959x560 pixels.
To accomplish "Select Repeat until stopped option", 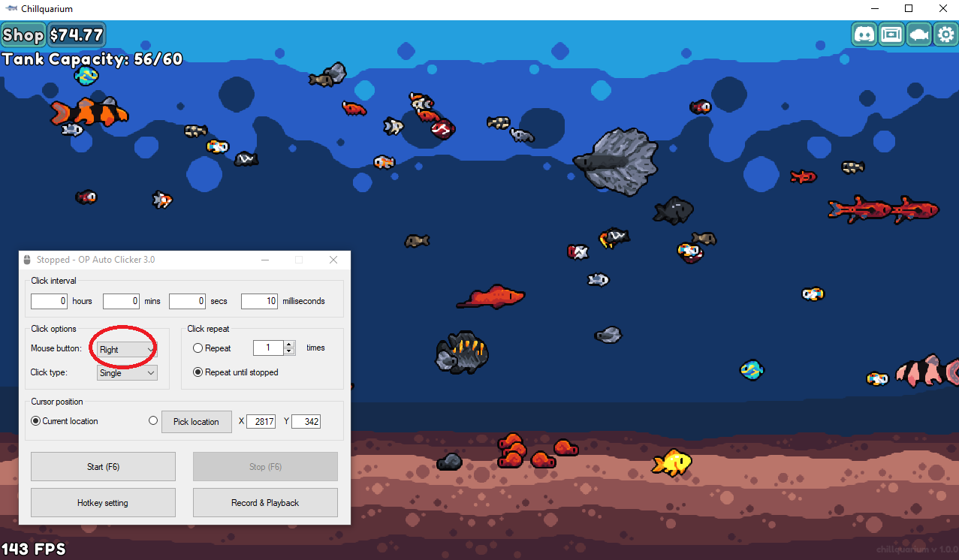I will tap(198, 372).
